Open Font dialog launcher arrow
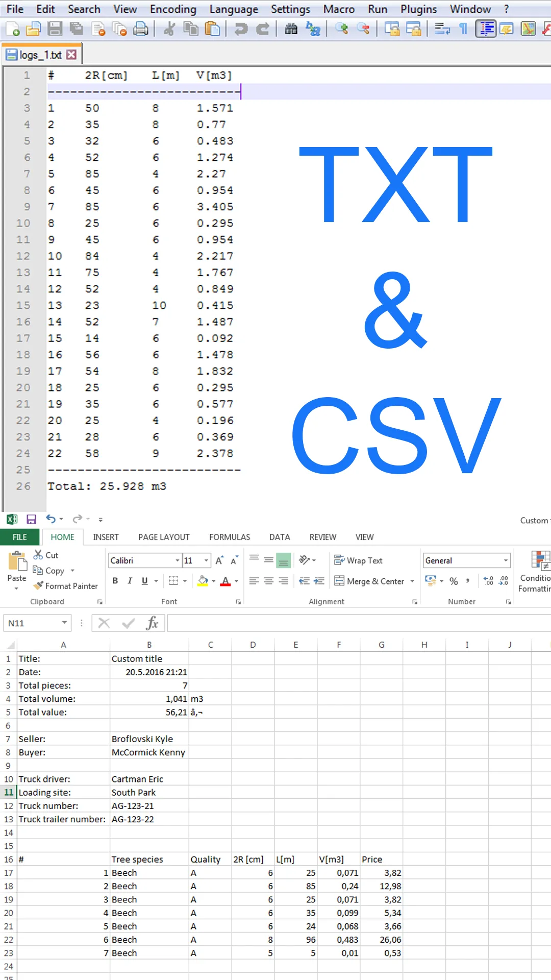The height and width of the screenshot is (980, 551). click(x=238, y=602)
